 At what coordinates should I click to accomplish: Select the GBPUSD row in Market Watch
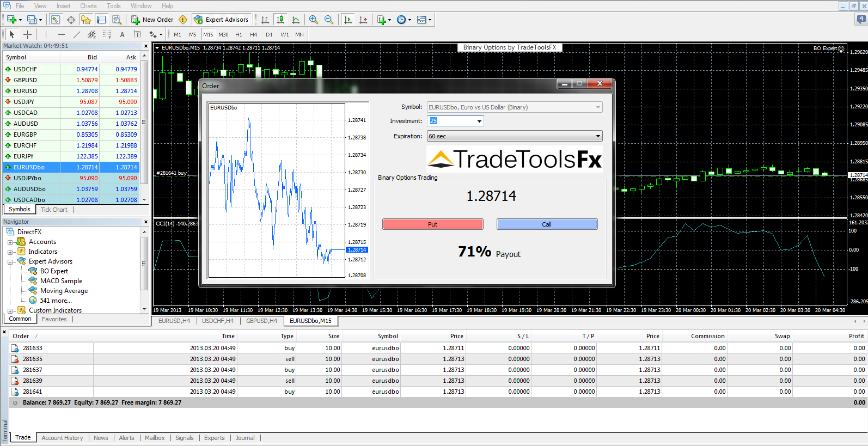pyautogui.click(x=33, y=80)
